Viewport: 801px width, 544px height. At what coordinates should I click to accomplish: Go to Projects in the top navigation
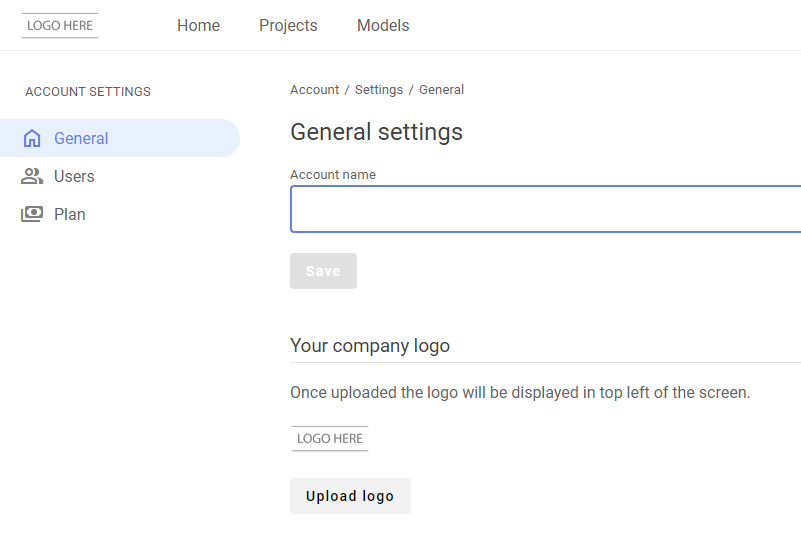pos(288,26)
